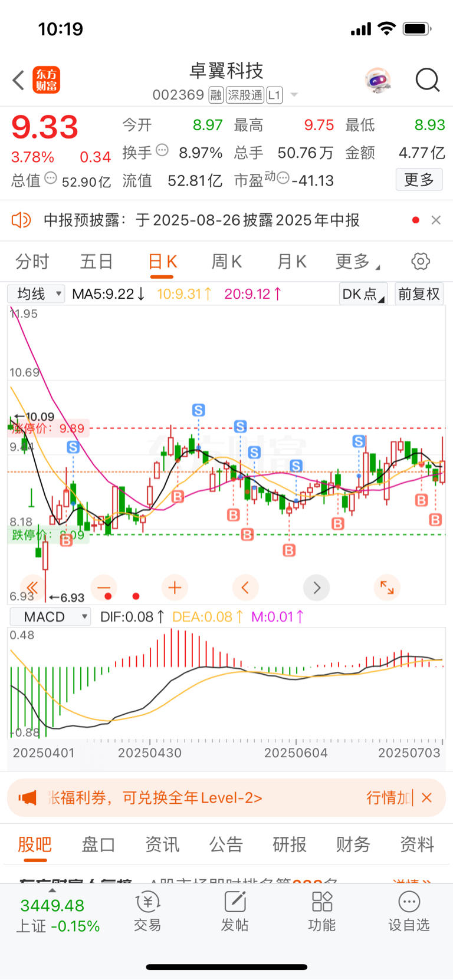
Task: Open the robot assistant avatar
Action: coord(377,80)
